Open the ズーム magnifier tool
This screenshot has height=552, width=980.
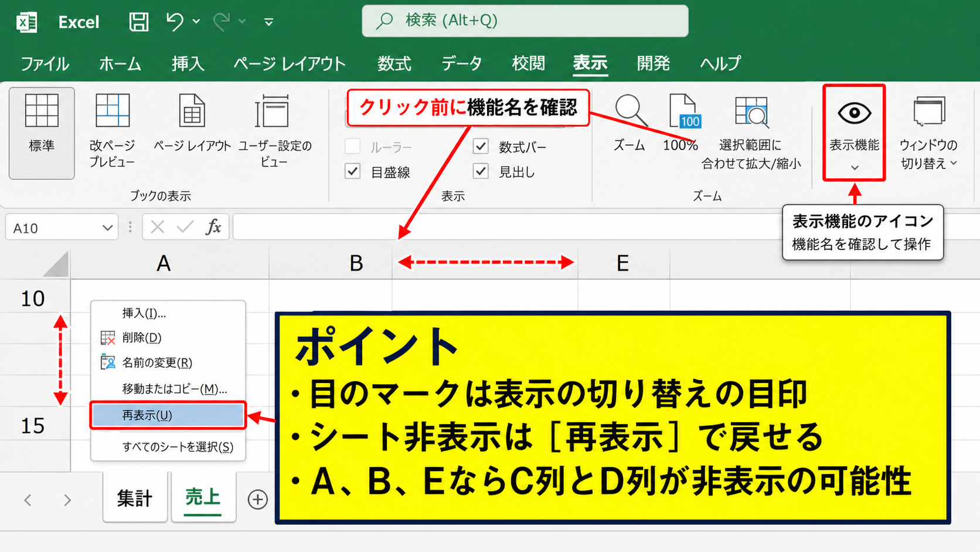point(630,123)
